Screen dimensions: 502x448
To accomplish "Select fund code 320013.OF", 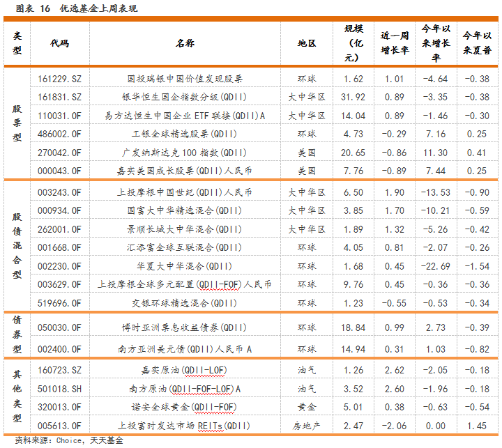I will click(59, 407).
